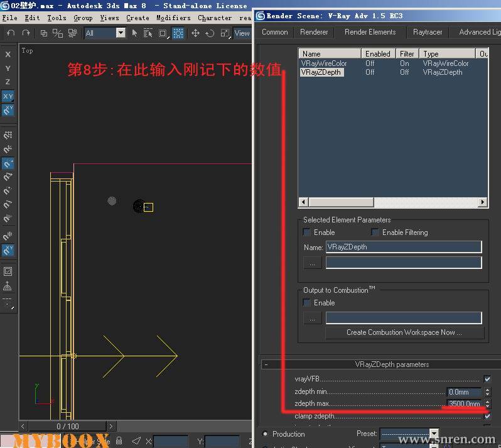Click the snap icon below XY constraint
Screen dimensions: 501x448
tap(8, 110)
